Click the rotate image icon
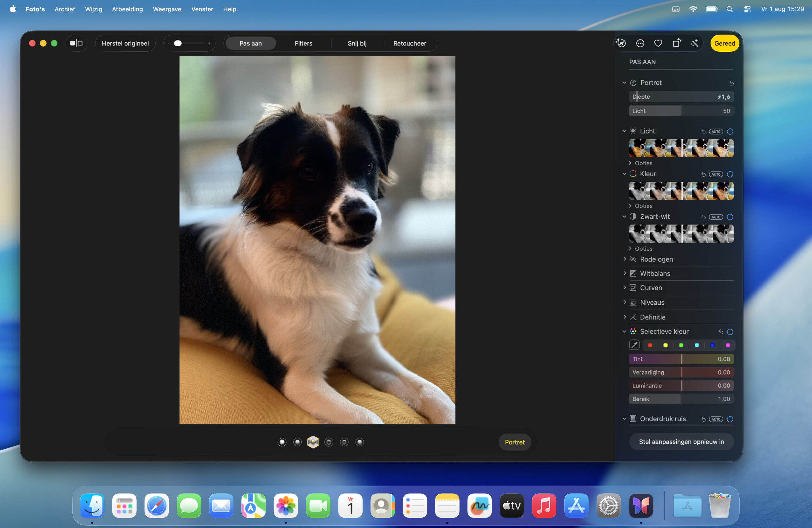The image size is (812, 528). [x=676, y=43]
